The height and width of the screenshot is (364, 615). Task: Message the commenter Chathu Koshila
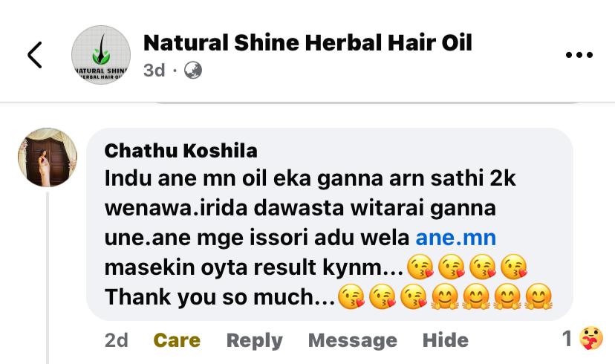tap(353, 340)
